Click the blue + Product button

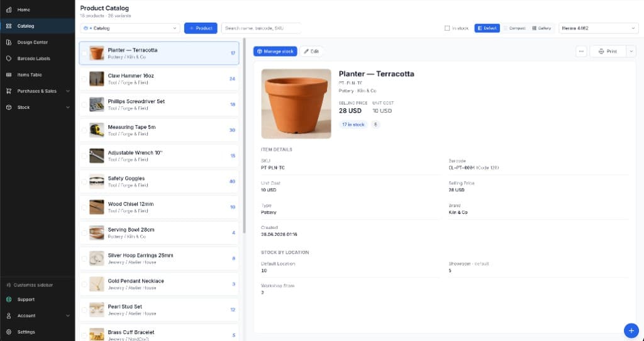point(201,28)
